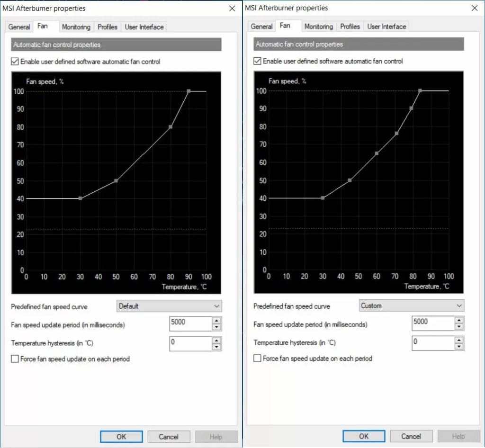Switch to Profiles tab in left window

pyautogui.click(x=108, y=27)
